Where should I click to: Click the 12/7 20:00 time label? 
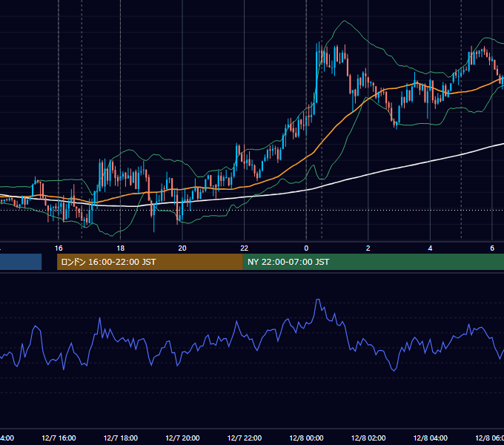[x=182, y=438]
